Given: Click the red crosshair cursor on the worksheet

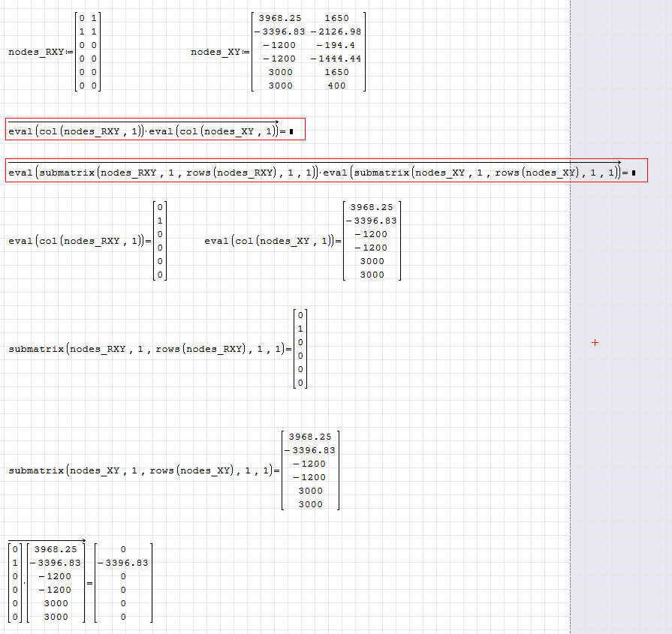Looking at the screenshot, I should point(595,342).
